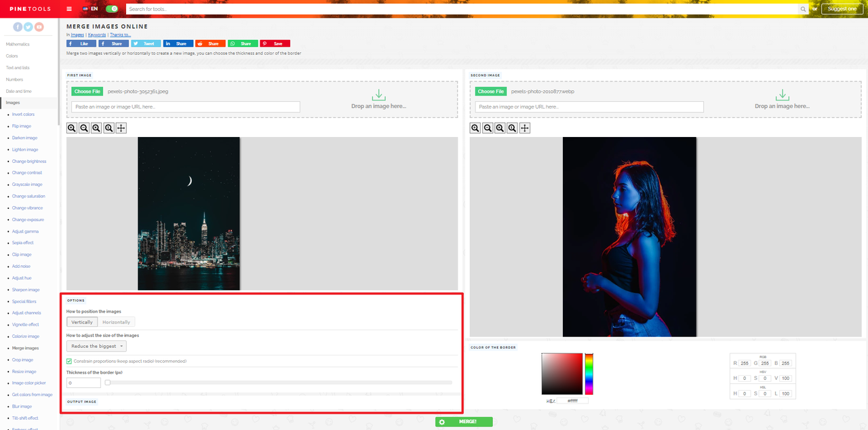Select the pan tool for the second image
The image size is (868, 430).
pos(525,128)
